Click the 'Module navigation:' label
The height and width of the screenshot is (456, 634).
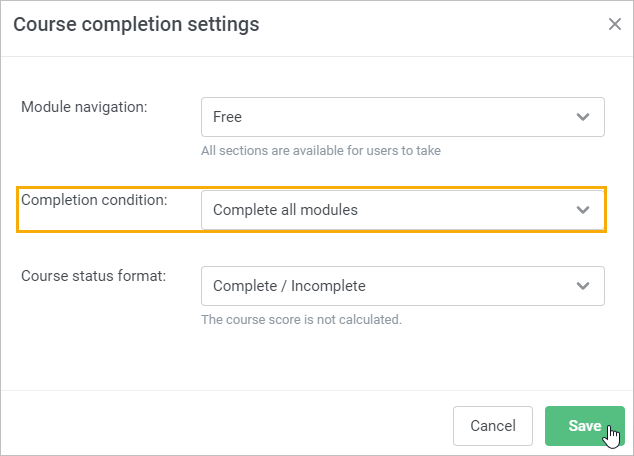[84, 107]
